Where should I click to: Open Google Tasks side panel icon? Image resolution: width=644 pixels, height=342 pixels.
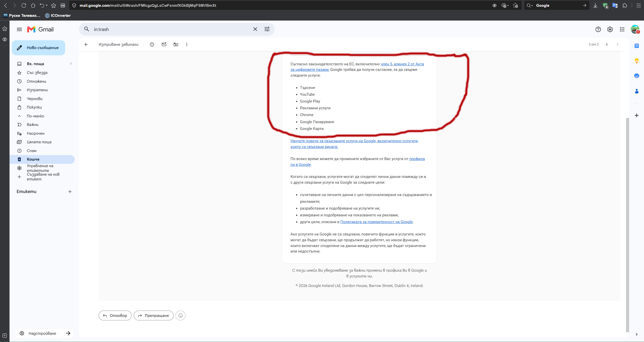click(x=637, y=76)
